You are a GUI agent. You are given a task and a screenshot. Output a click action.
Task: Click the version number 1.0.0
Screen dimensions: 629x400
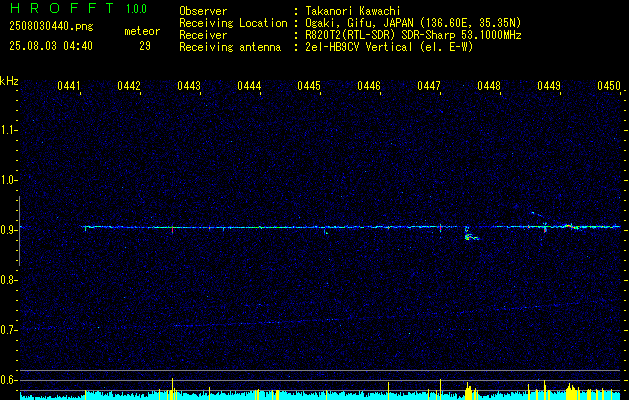click(136, 9)
